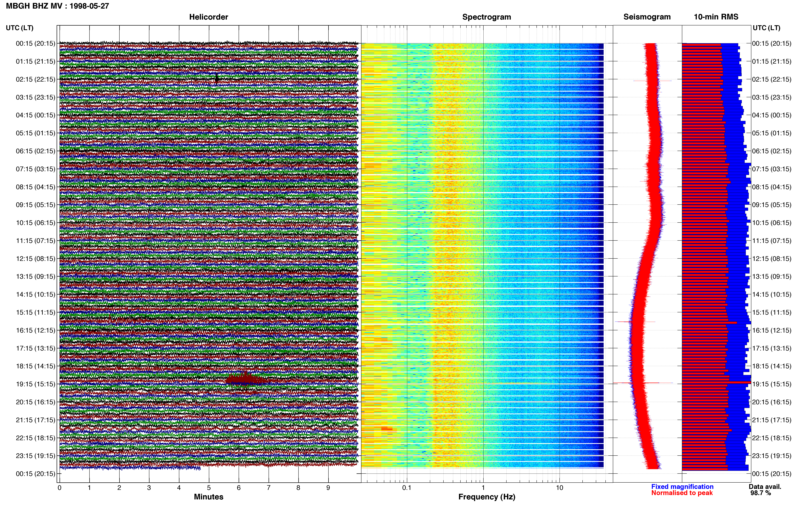Image resolution: width=812 pixels, height=508 pixels.
Task: Click left time label 04:15 (00:15)
Action: pyautogui.click(x=36, y=115)
